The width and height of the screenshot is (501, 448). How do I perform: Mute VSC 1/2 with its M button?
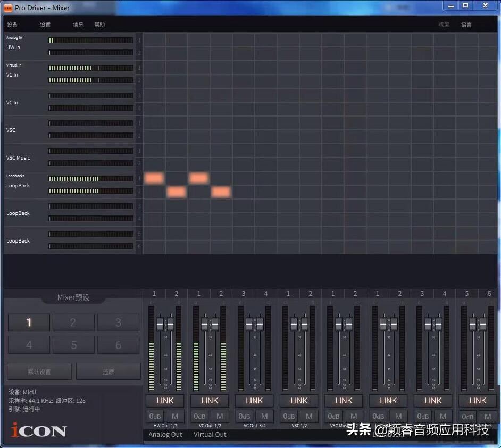coord(309,416)
